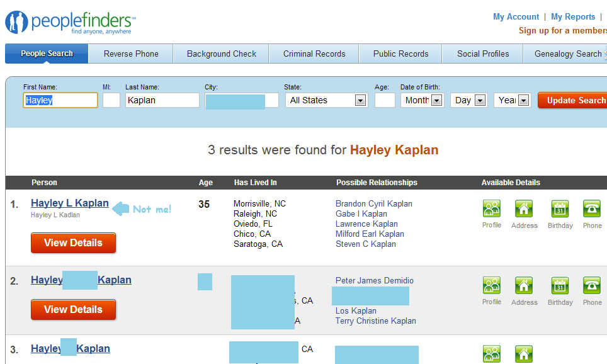Open relative Los Kaplan
This screenshot has height=364, width=607.
(356, 310)
